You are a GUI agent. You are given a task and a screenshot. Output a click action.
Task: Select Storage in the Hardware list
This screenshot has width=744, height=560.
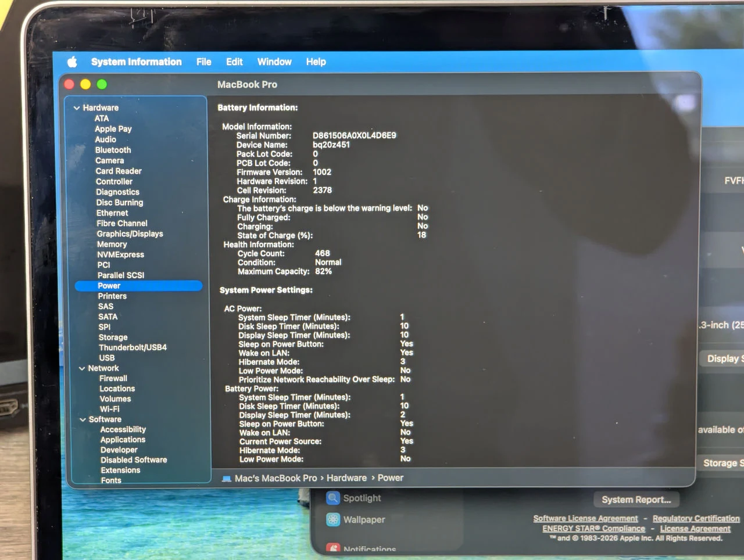pos(113,337)
